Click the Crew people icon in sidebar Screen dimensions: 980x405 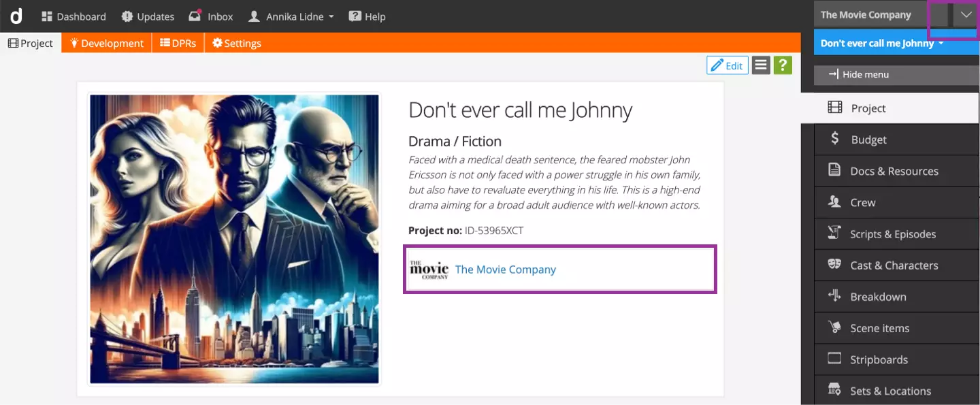[x=834, y=202]
